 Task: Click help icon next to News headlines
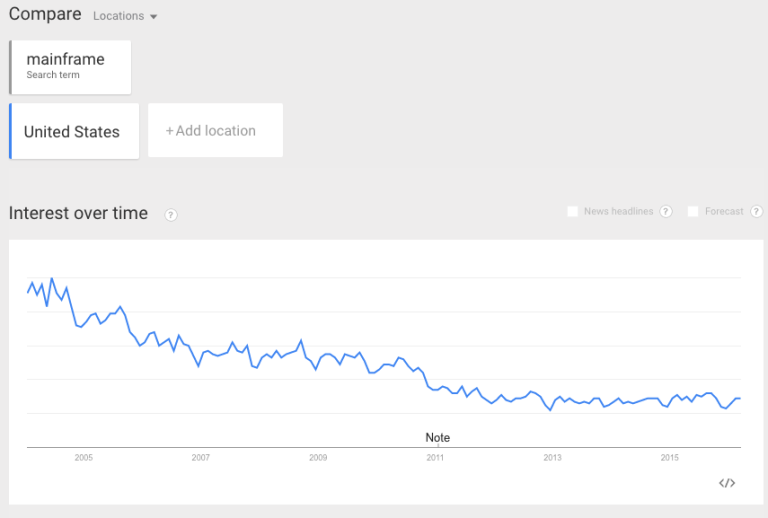[x=666, y=211]
